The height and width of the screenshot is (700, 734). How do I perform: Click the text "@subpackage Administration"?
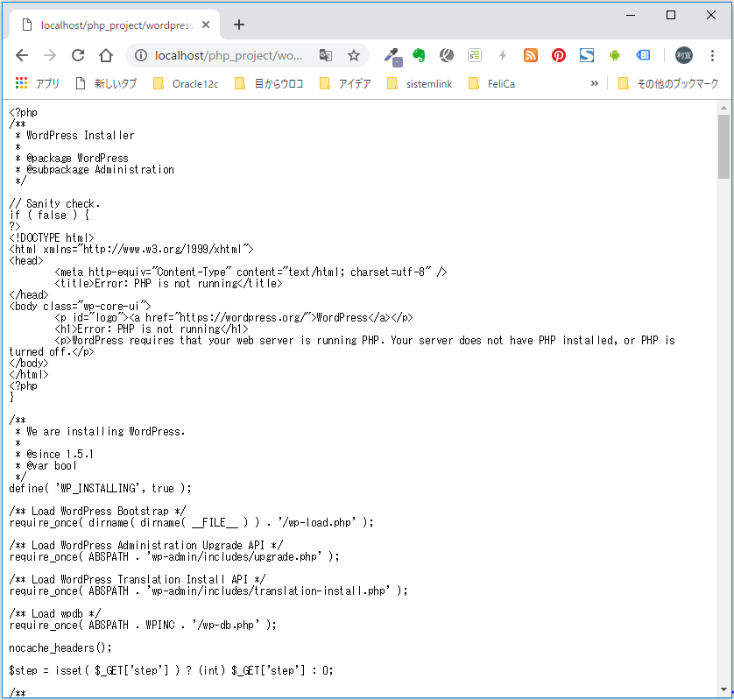tap(100, 169)
